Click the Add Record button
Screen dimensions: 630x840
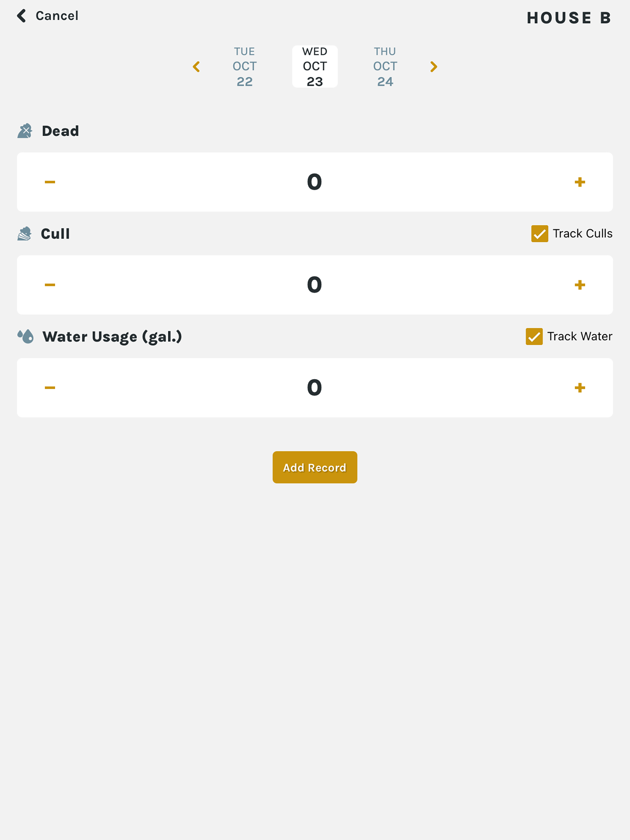coord(315,467)
